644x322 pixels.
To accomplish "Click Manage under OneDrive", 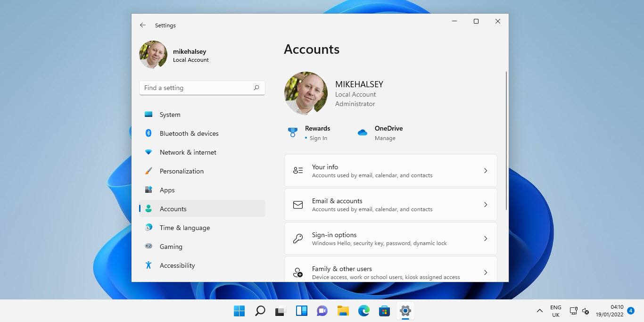I will coord(385,138).
